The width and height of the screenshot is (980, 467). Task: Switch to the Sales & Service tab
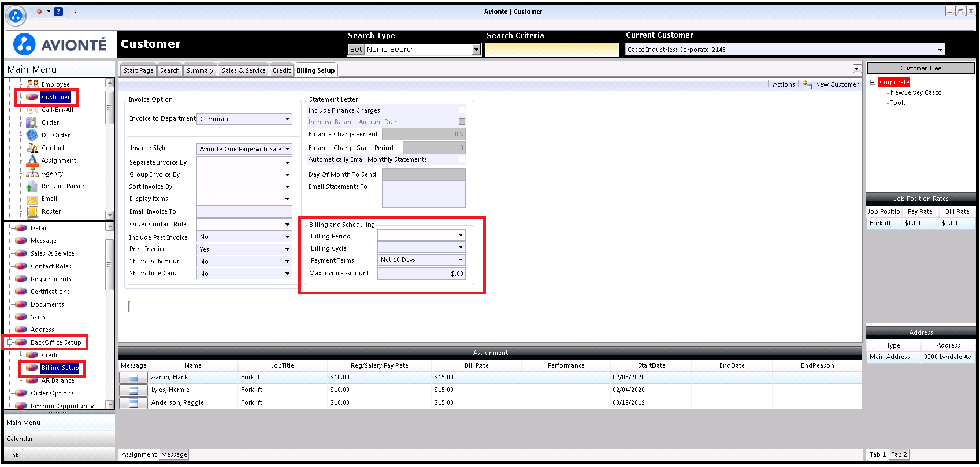[x=244, y=70]
